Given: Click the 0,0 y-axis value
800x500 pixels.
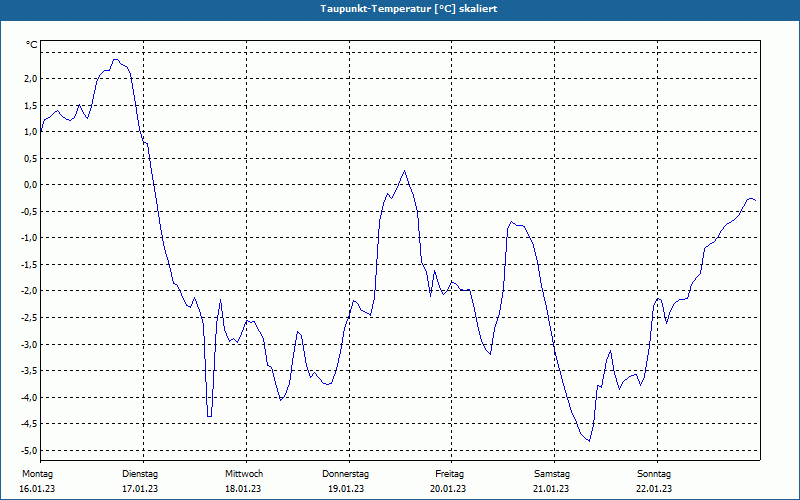Looking at the screenshot, I should pos(31,185).
